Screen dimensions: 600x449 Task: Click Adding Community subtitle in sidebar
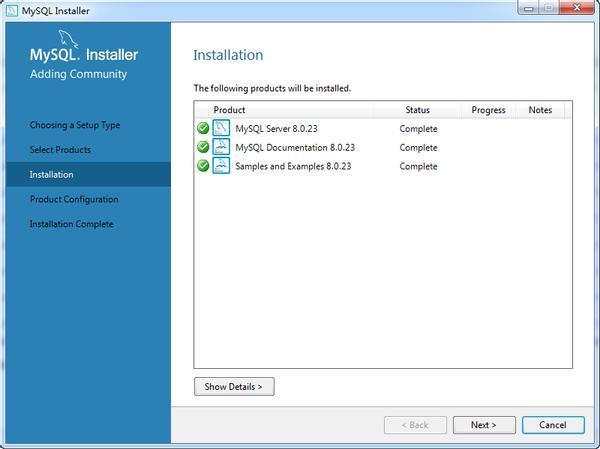point(78,74)
